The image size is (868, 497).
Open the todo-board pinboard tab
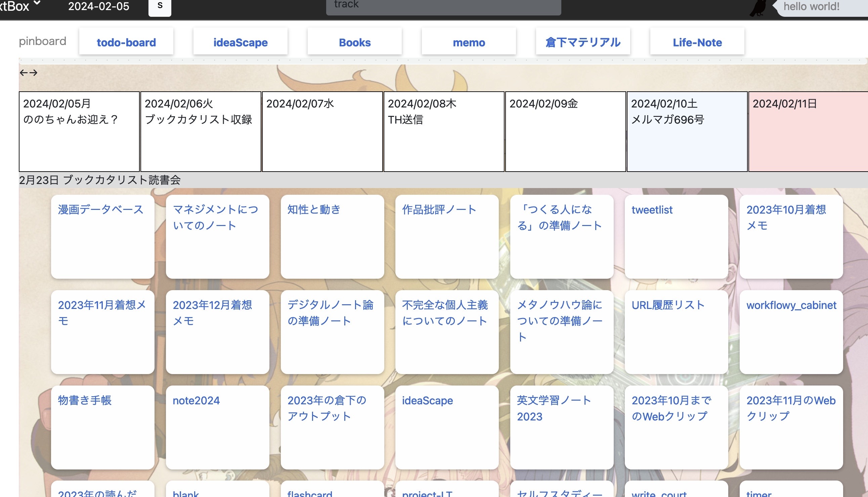pyautogui.click(x=126, y=42)
